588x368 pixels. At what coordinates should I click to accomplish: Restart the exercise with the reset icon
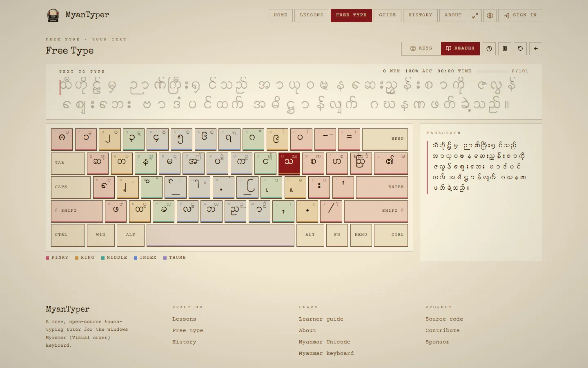point(520,49)
